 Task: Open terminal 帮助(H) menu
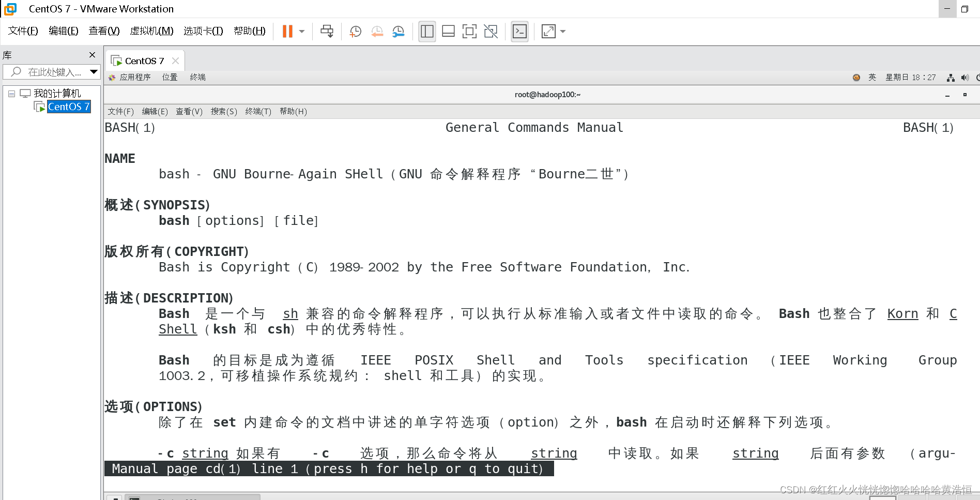(293, 111)
